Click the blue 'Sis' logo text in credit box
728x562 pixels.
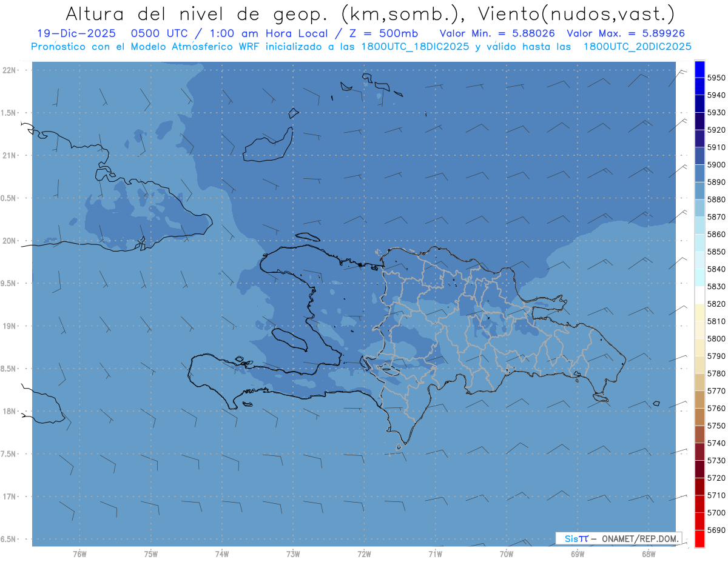[x=571, y=538]
